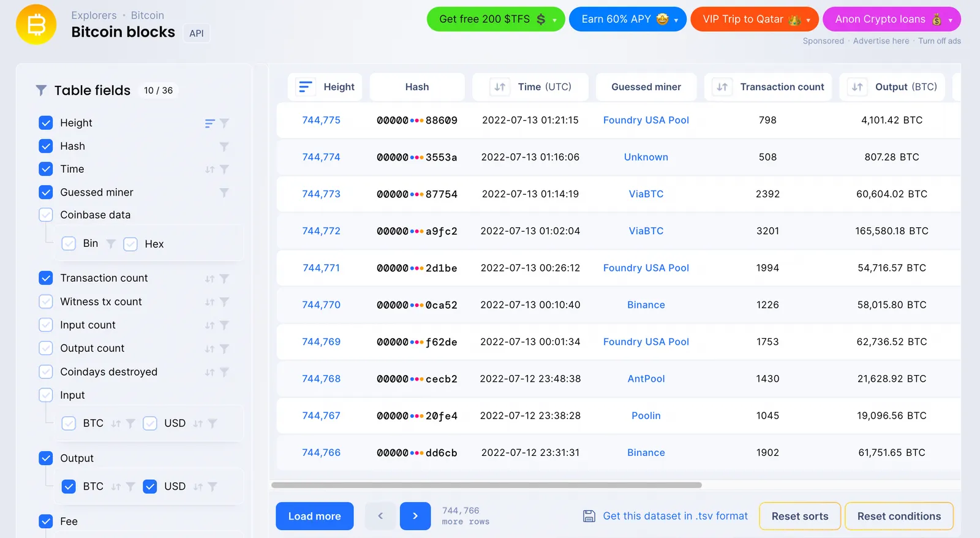Viewport: 980px width, 538px height.
Task: Click filter icon beside Coindays destroyed
Action: click(x=224, y=372)
